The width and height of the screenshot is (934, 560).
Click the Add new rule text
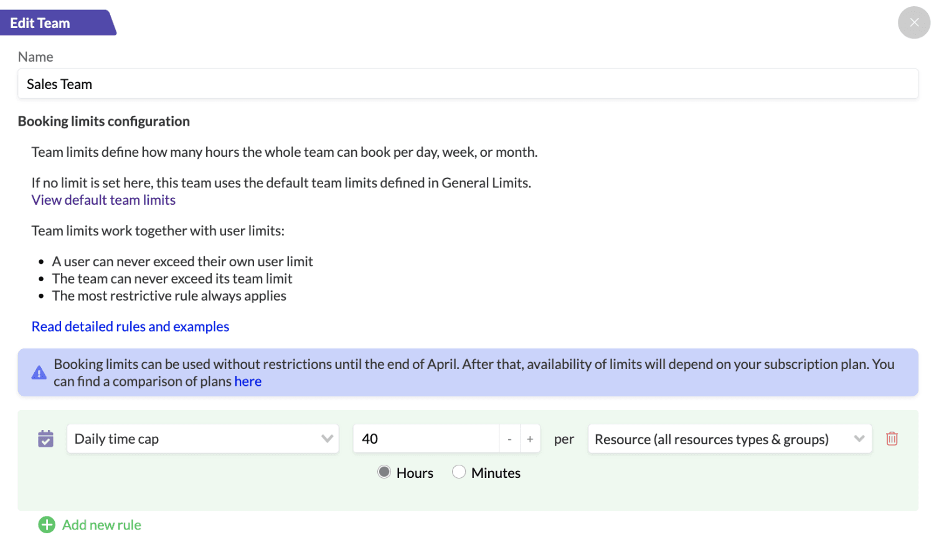pos(101,525)
